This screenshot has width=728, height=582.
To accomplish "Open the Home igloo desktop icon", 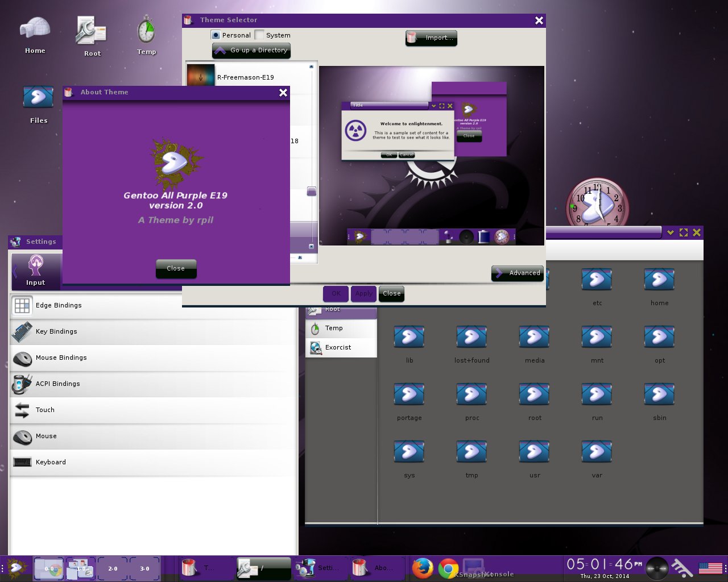I will point(35,28).
